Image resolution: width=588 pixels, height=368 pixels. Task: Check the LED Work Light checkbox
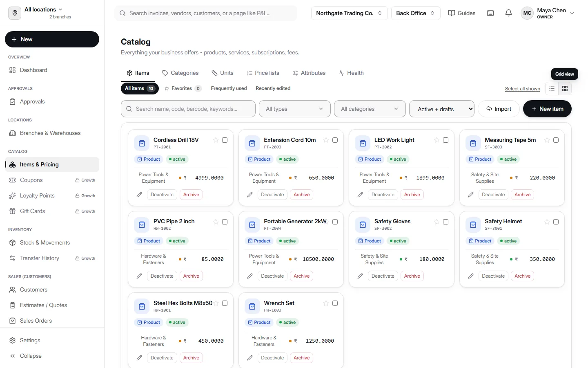click(x=445, y=140)
